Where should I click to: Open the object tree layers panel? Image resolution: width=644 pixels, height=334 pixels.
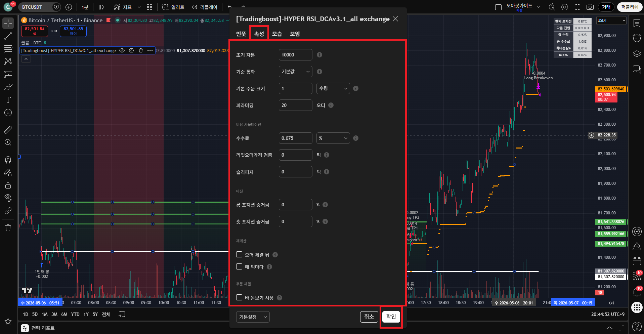(637, 54)
